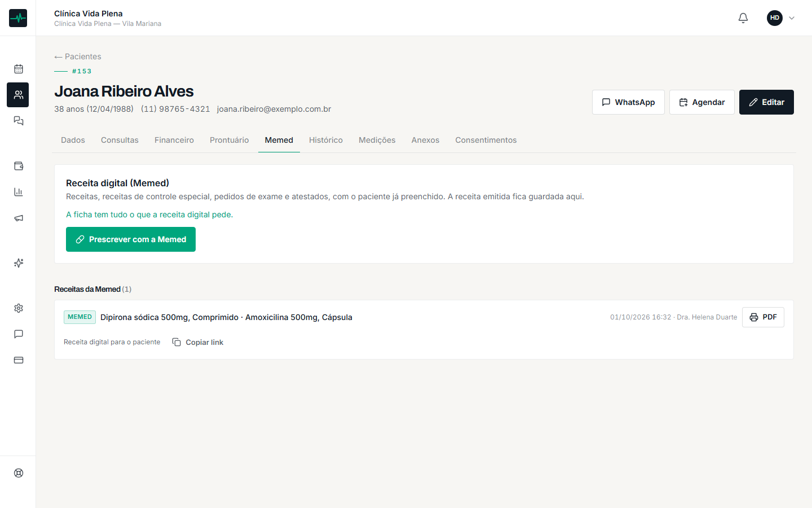This screenshot has width=812, height=508.
Task: Open the wallet icon in sidebar
Action: (x=19, y=166)
